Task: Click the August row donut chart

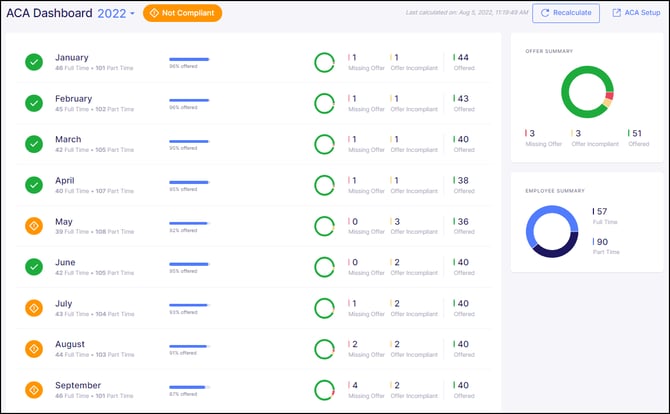Action: click(x=324, y=349)
